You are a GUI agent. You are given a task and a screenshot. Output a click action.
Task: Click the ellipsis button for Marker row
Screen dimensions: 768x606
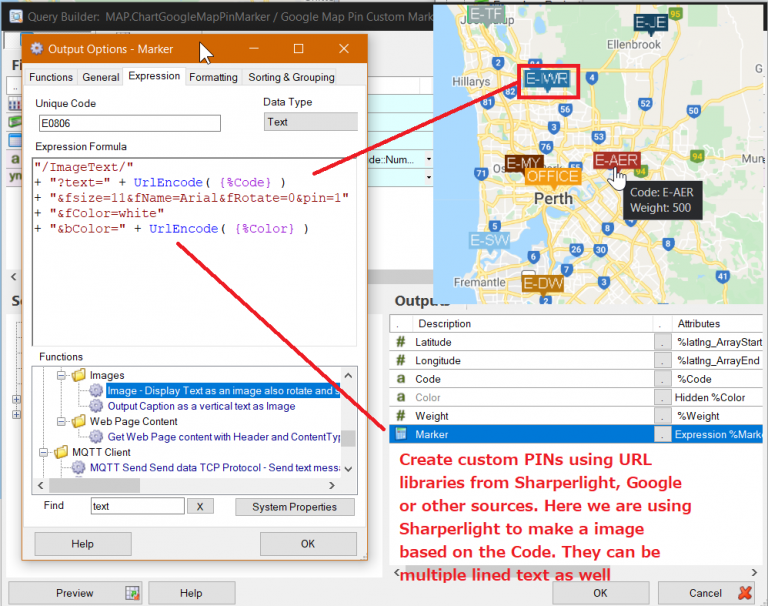point(662,435)
